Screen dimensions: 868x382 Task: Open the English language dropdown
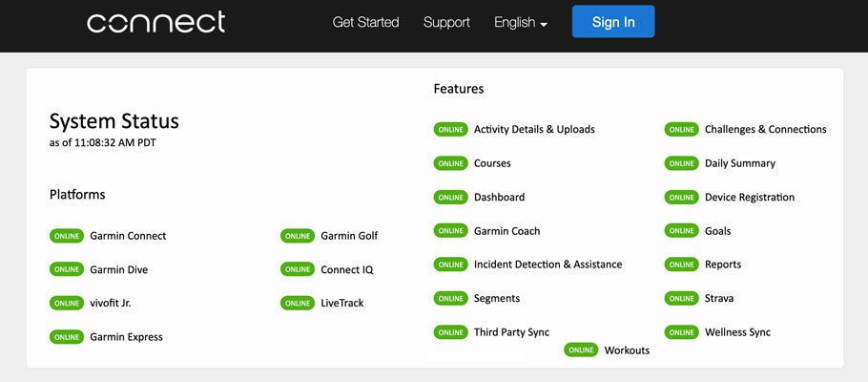click(x=521, y=22)
